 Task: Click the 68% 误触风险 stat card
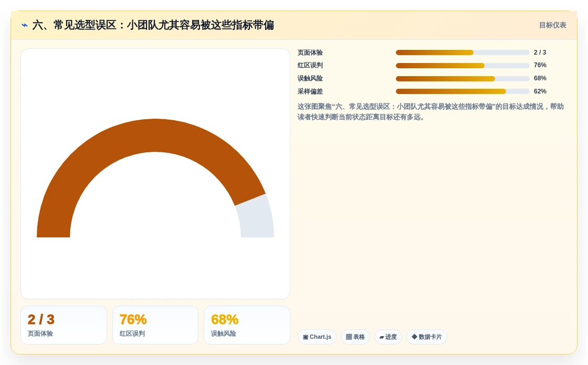click(247, 325)
